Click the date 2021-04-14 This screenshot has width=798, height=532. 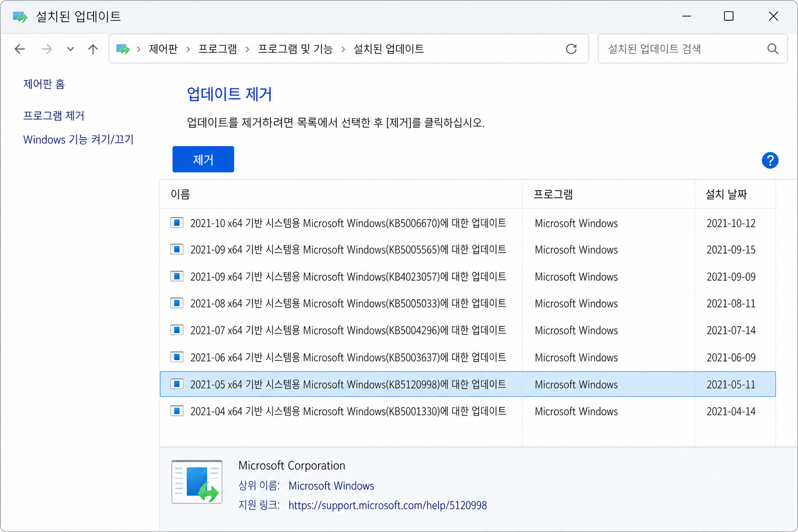point(731,411)
